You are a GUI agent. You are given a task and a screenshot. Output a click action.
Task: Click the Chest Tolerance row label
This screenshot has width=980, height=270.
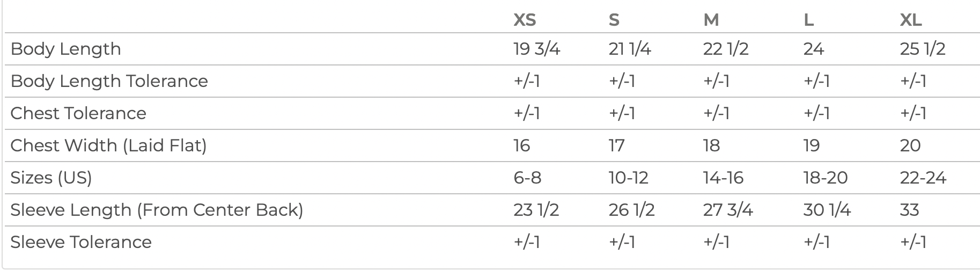78,113
